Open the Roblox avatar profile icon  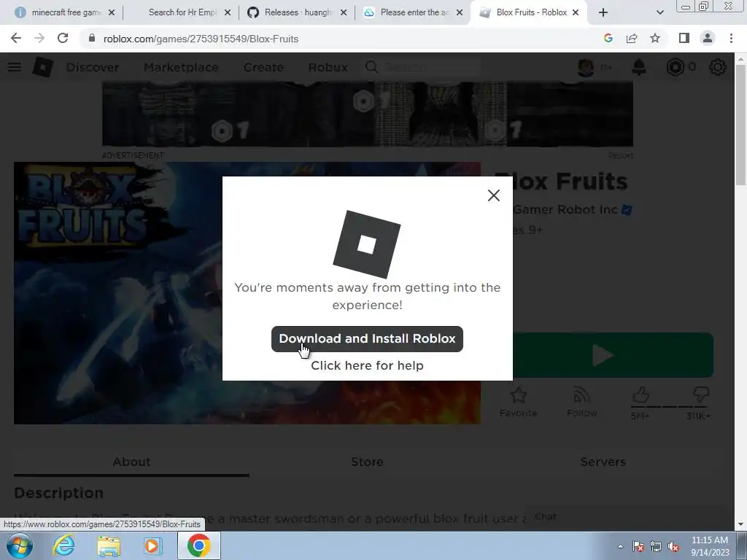coord(586,67)
